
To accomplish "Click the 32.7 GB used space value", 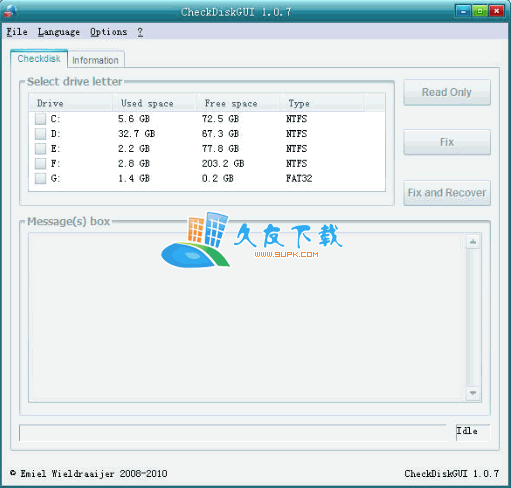I will [x=136, y=134].
